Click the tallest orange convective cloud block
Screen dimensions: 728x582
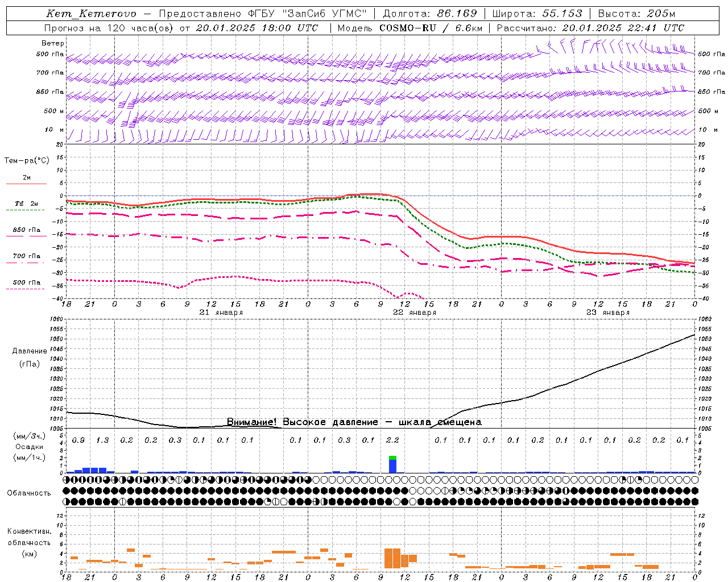pyautogui.click(x=392, y=558)
